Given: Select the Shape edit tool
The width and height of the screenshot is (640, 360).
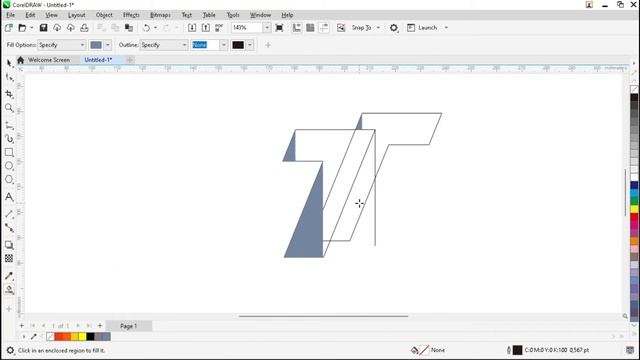Looking at the screenshot, I should pyautogui.click(x=9, y=78).
